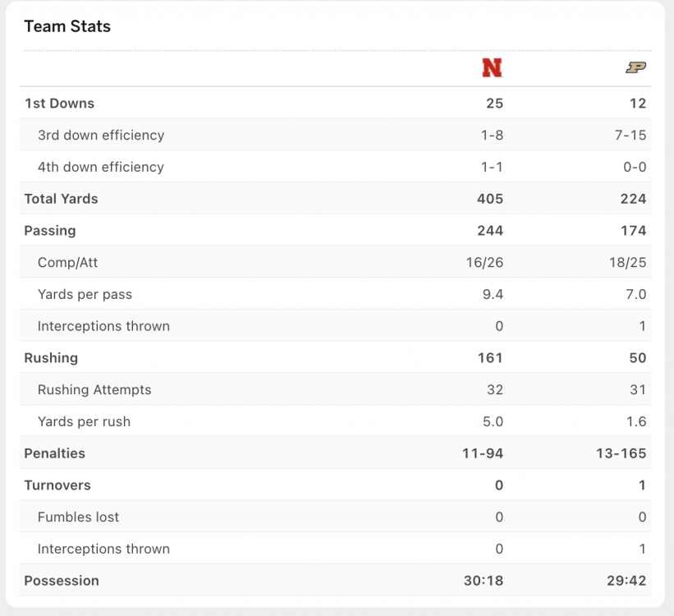Click the Purdue team logo icon

635,68
